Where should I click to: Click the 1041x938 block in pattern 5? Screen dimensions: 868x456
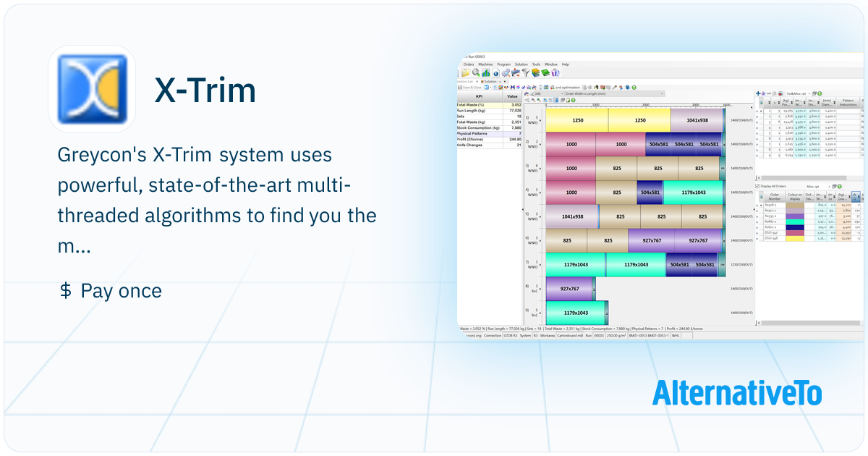(572, 216)
